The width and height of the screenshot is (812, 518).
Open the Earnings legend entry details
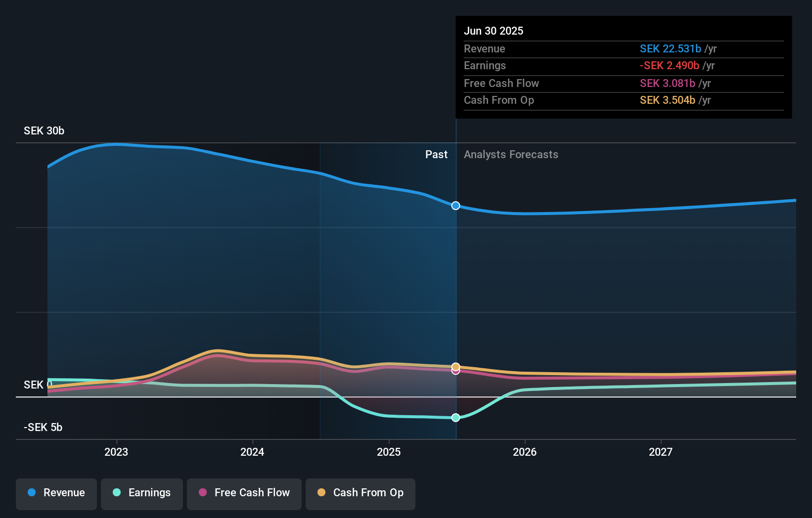click(142, 493)
